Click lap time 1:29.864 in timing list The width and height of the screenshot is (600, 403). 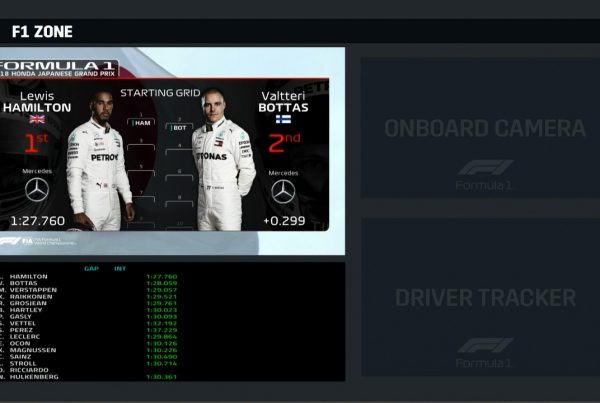pos(162,337)
